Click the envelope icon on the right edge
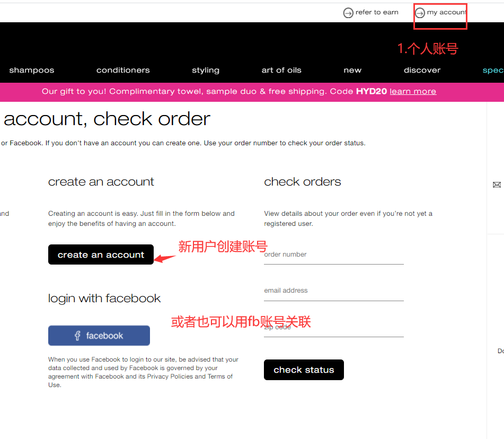The height and width of the screenshot is (439, 504). pos(497,185)
